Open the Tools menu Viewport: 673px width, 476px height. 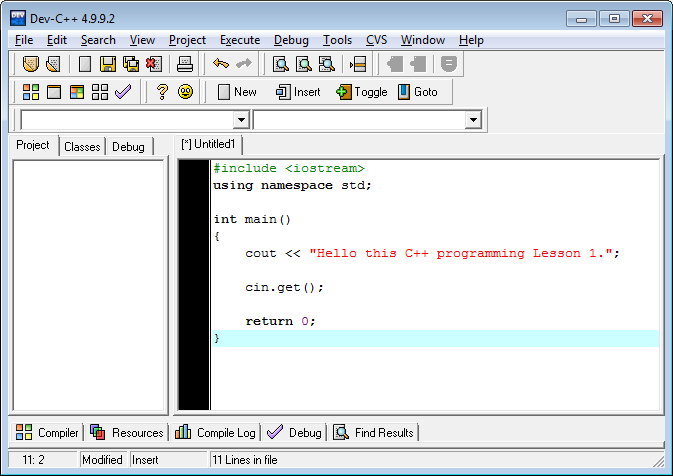(x=337, y=40)
